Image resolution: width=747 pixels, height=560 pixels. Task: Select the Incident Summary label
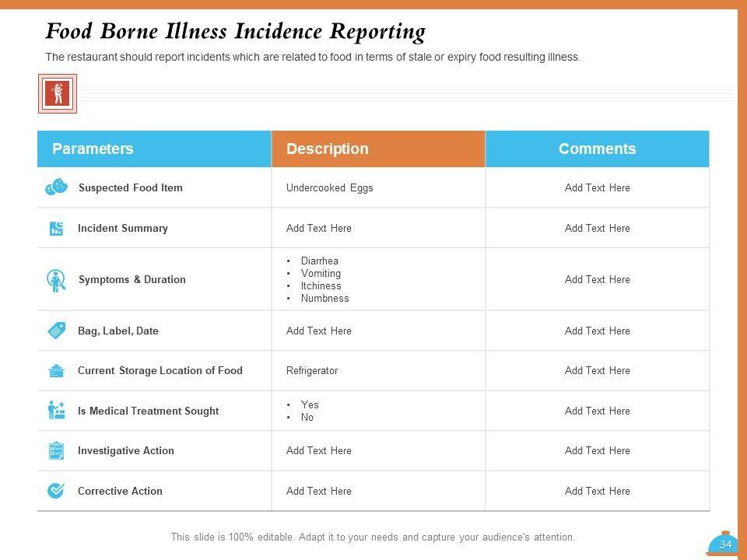[x=123, y=228]
